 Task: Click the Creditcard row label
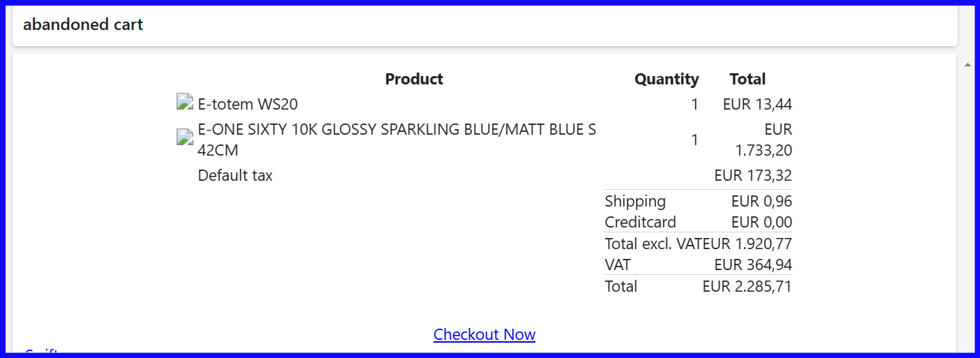click(x=640, y=222)
